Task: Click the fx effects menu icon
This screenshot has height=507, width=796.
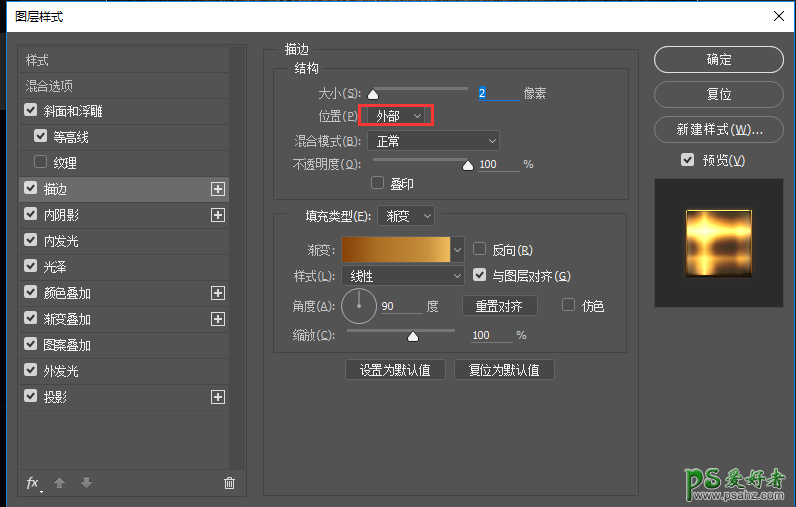Action: pos(33,483)
